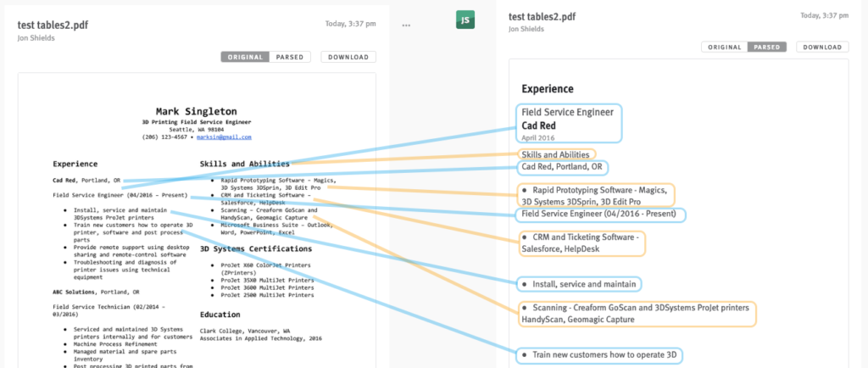
Task: Select parsed block ending with April 2016
Action: pyautogui.click(x=569, y=124)
